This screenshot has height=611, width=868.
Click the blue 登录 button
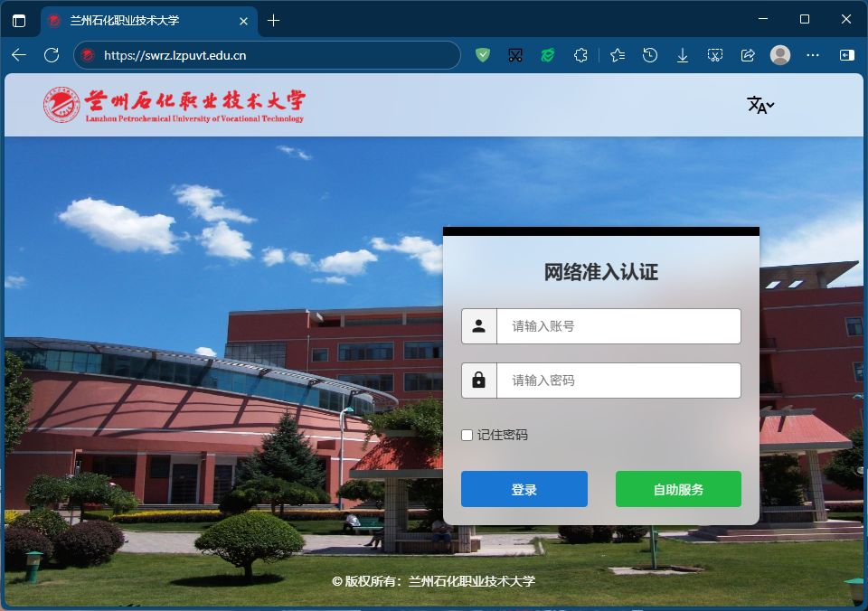click(x=524, y=489)
